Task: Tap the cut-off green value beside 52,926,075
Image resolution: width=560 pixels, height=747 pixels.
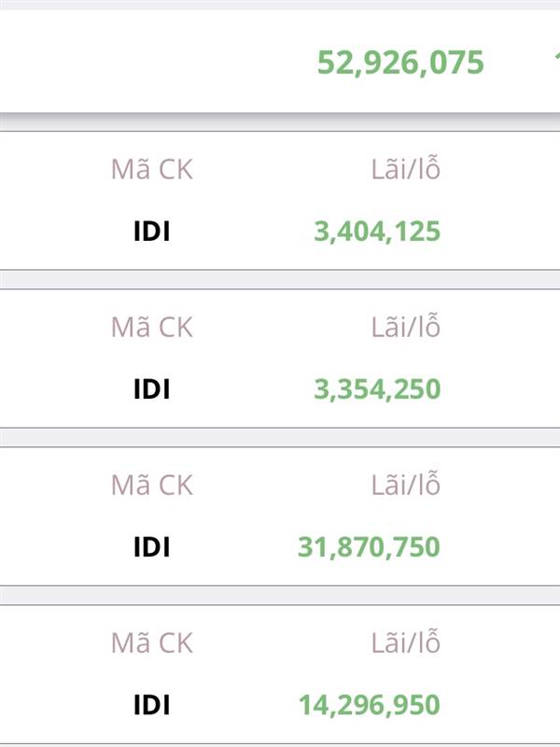Action: tap(555, 63)
